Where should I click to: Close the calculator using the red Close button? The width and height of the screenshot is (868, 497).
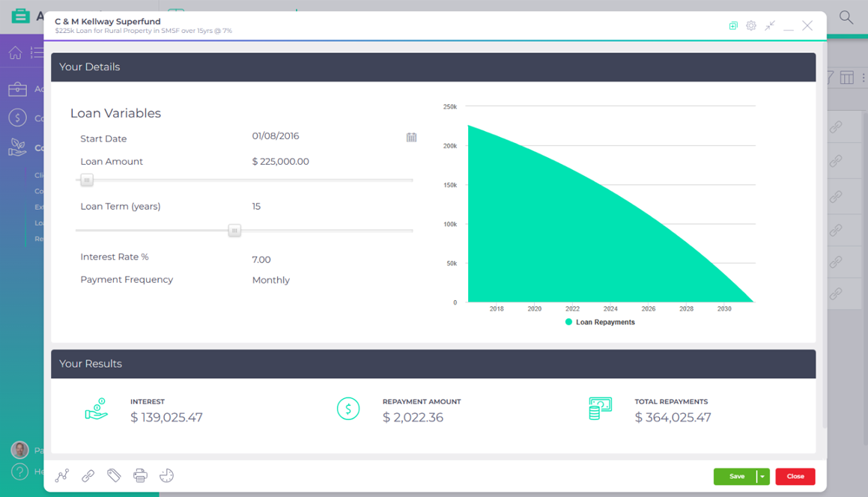(x=795, y=476)
